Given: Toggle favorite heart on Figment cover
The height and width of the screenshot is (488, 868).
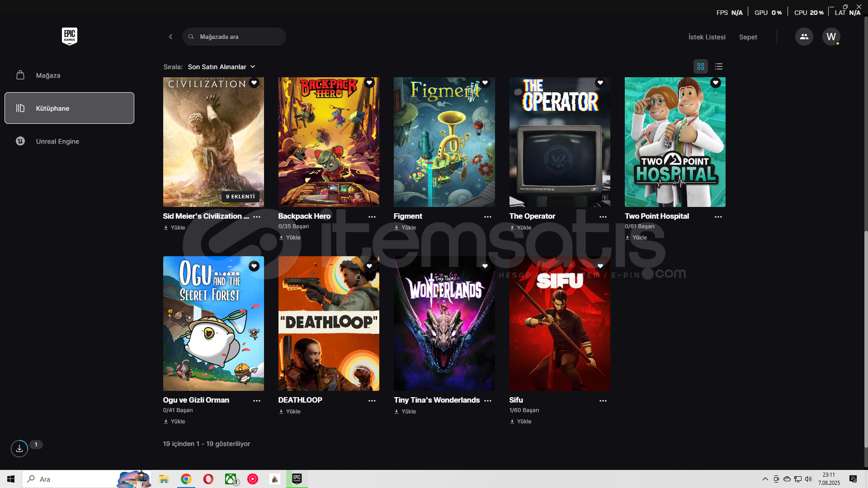Looking at the screenshot, I should [485, 83].
